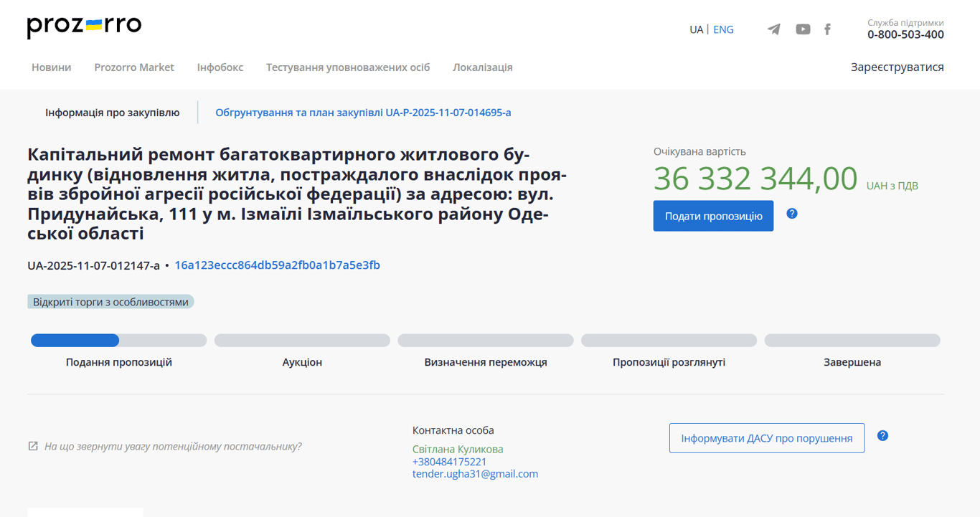
Task: Click the Facebook icon in the header
Action: [x=827, y=29]
